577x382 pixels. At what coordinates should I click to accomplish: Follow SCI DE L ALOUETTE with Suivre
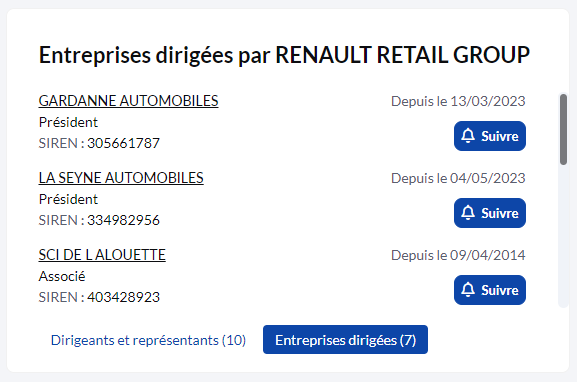pyautogui.click(x=490, y=290)
